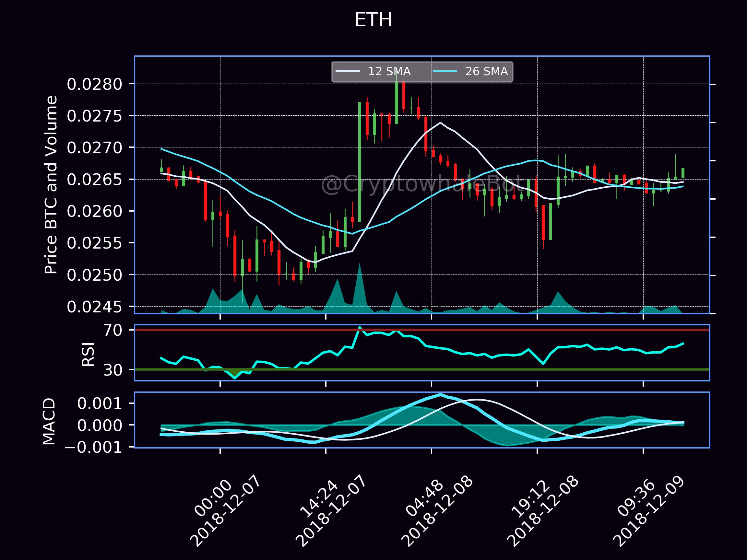Click the MACD thick cyan line peak

(440, 394)
